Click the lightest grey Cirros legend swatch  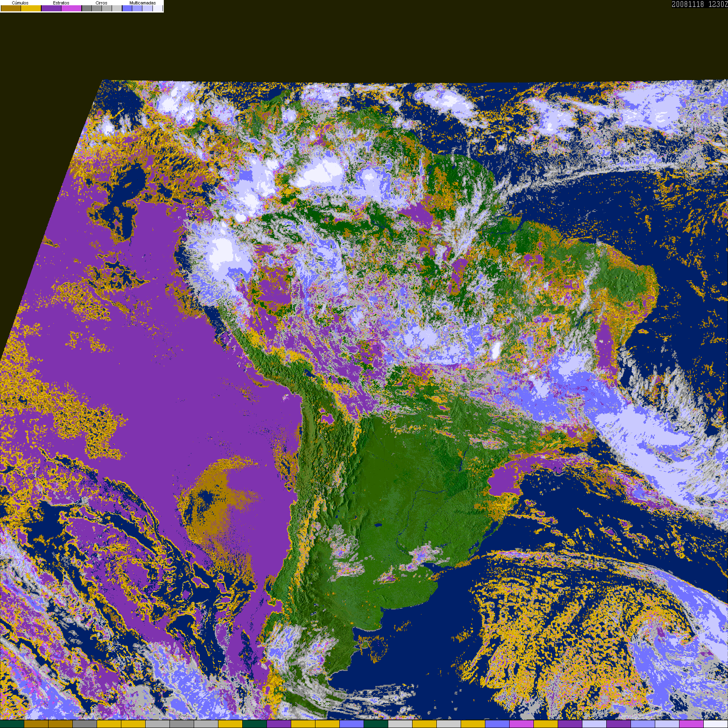coord(117,8)
